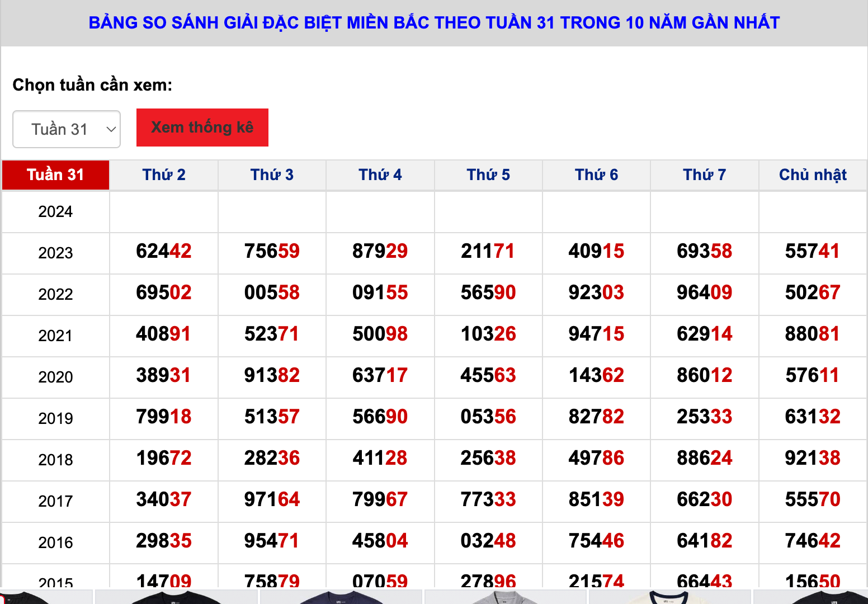Select the 2018 year row label
Screen dimensions: 868x604
point(55,460)
